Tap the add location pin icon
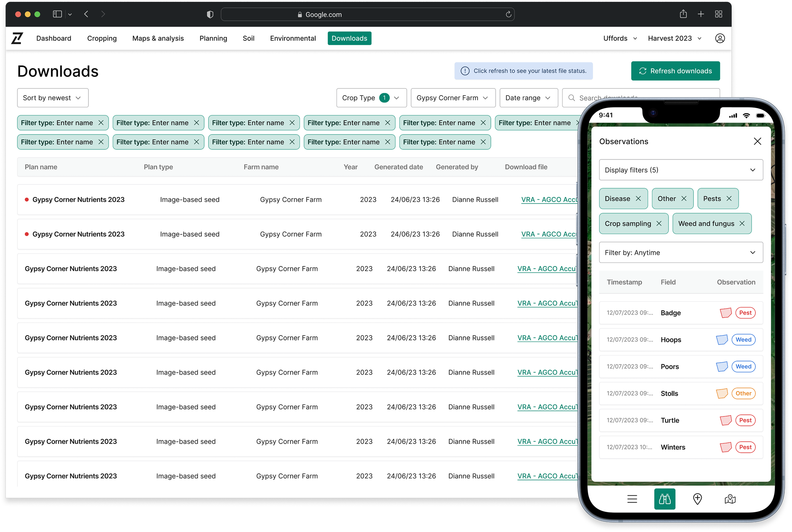 click(x=697, y=499)
